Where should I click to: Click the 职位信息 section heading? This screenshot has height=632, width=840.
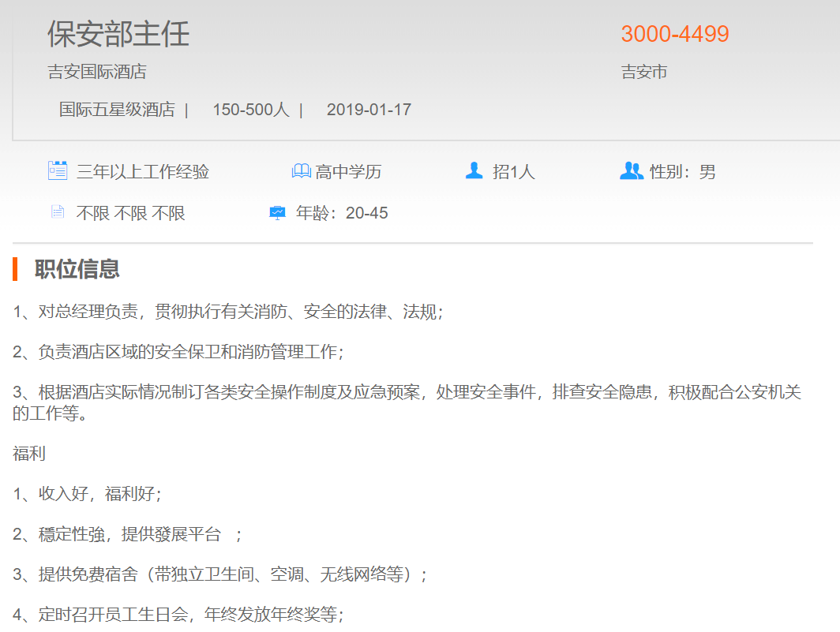77,269
